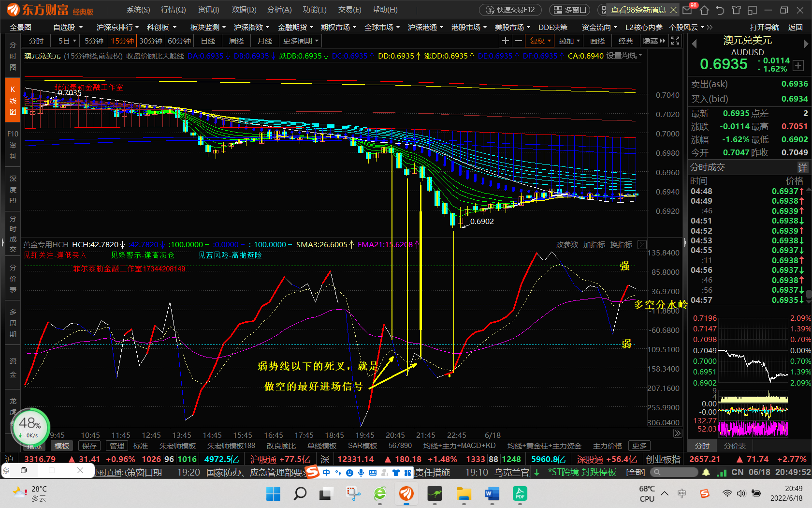Open taskbar Search magnifier
This screenshot has width=812, height=508.
pos(300,493)
